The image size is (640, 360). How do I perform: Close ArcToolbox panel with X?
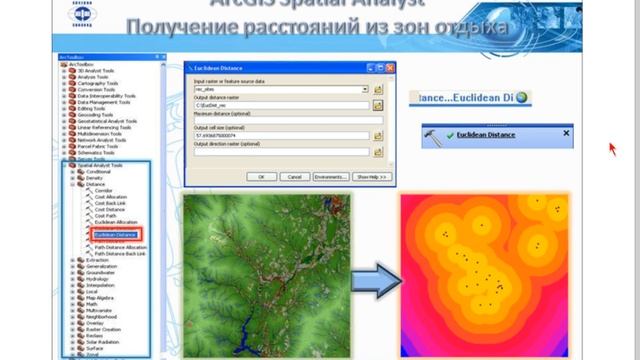tap(164, 57)
